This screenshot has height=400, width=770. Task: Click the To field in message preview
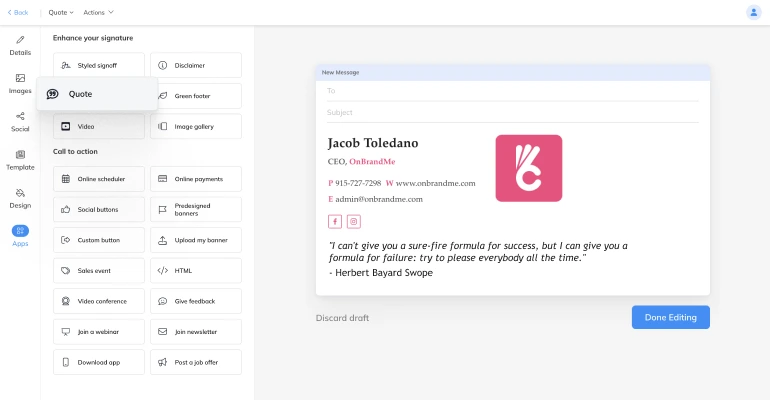513,91
